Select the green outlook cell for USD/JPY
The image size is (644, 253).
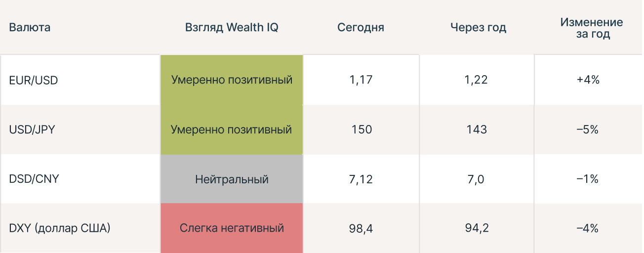click(x=232, y=129)
